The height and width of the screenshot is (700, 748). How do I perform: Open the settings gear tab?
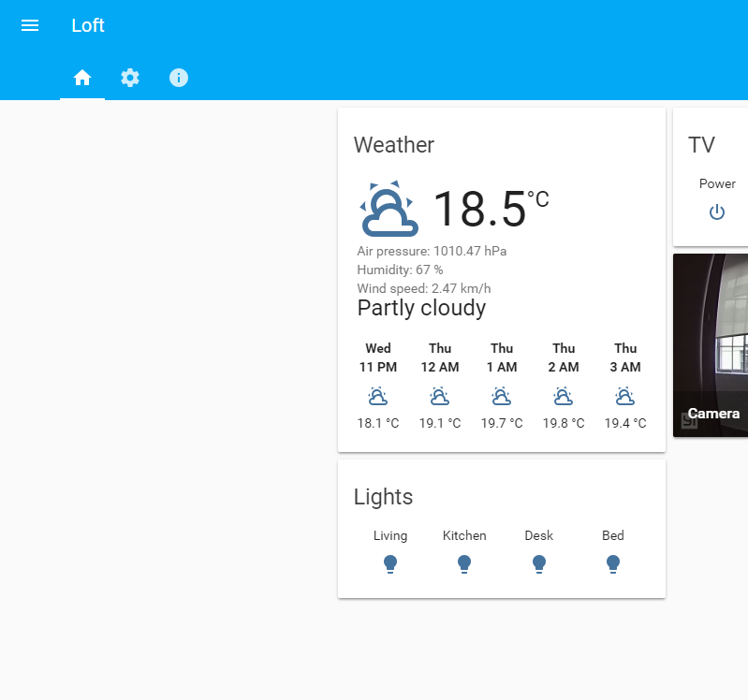click(x=130, y=78)
